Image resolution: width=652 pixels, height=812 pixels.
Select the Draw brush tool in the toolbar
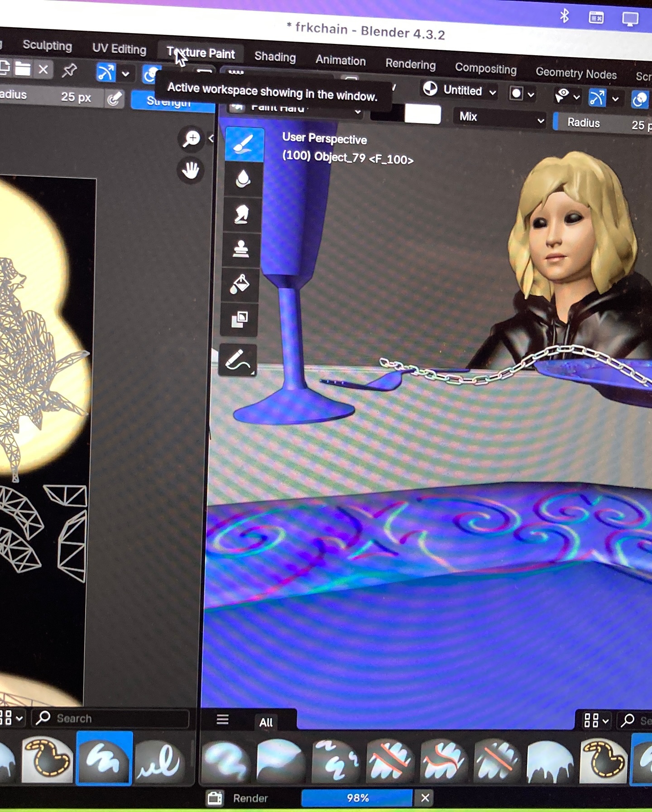pos(244,144)
